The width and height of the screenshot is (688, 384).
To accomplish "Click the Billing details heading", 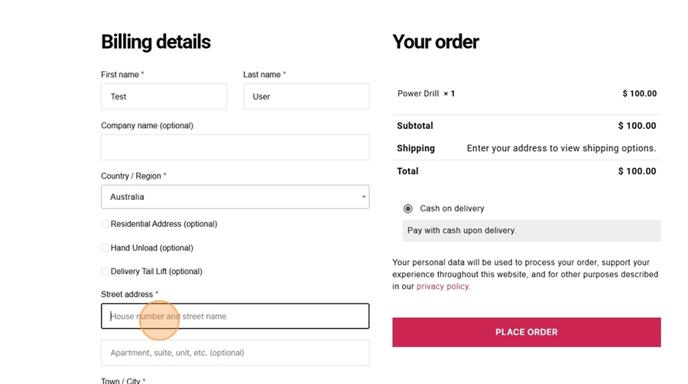I will [x=156, y=42].
